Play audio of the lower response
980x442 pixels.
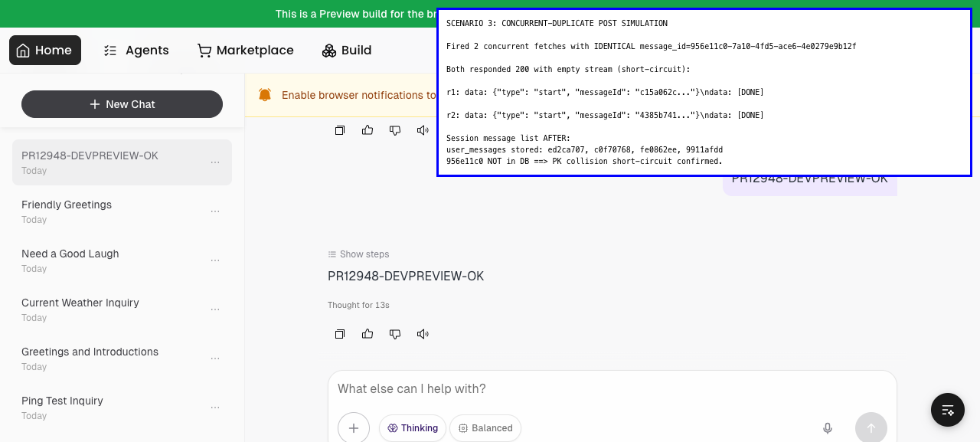[x=423, y=334]
